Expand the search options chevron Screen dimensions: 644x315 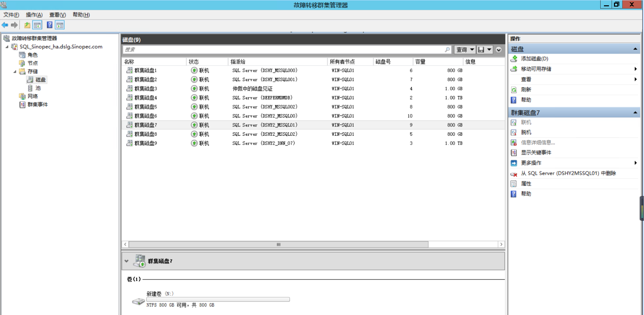(498, 50)
